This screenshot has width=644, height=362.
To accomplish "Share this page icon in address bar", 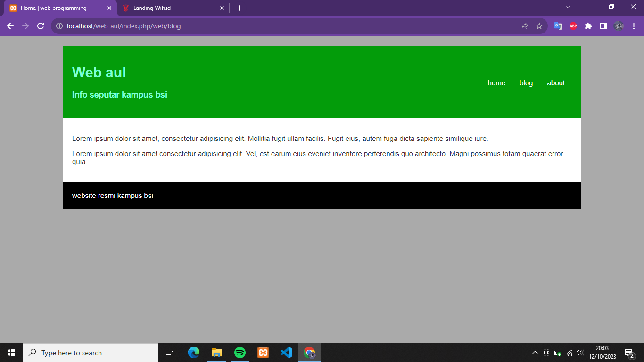I will [x=524, y=26].
